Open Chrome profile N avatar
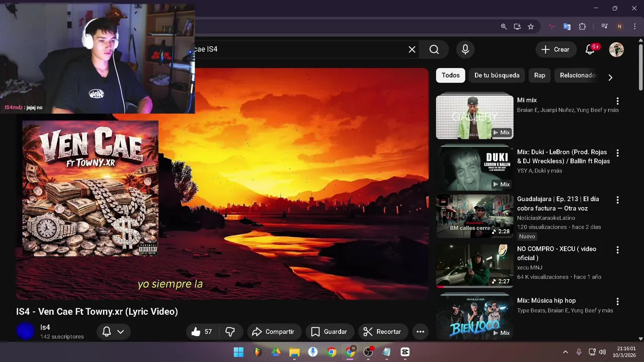Screen dimensions: 644x362 pos(619,27)
